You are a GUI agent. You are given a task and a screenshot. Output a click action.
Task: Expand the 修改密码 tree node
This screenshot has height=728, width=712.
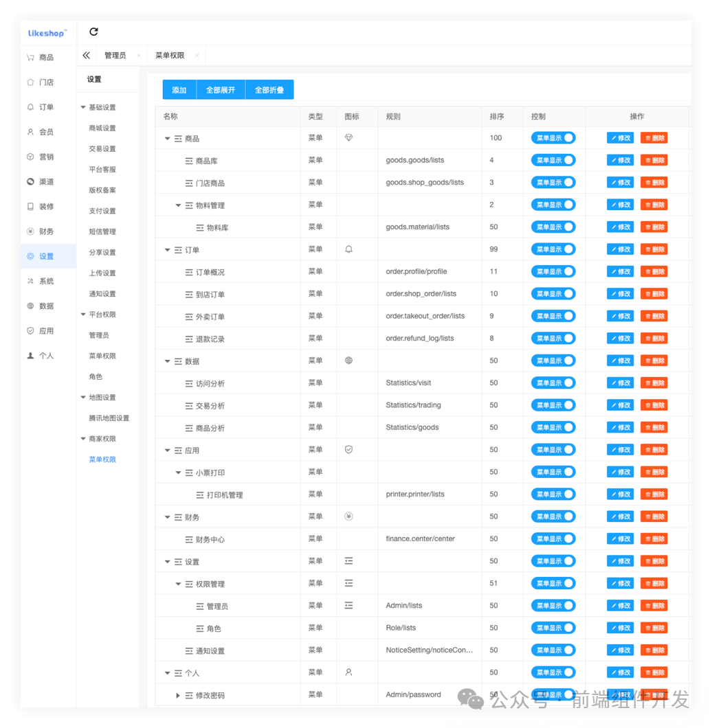click(x=178, y=694)
